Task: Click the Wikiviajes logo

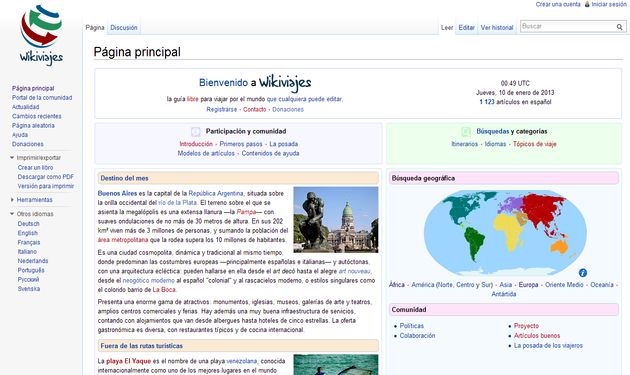Action: (41, 35)
